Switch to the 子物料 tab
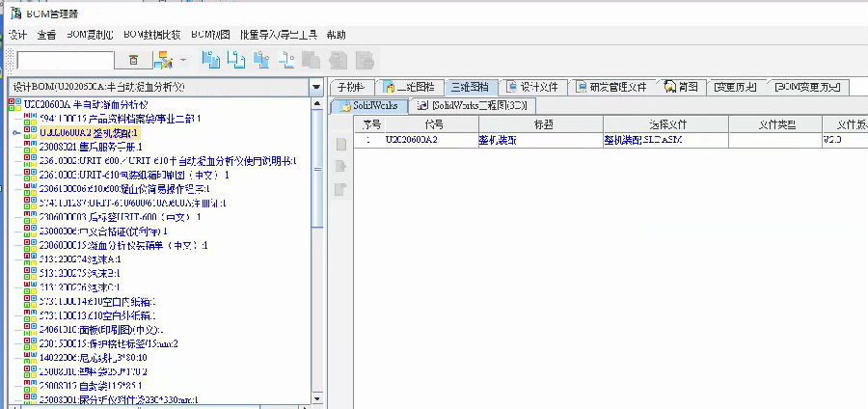 pos(351,87)
